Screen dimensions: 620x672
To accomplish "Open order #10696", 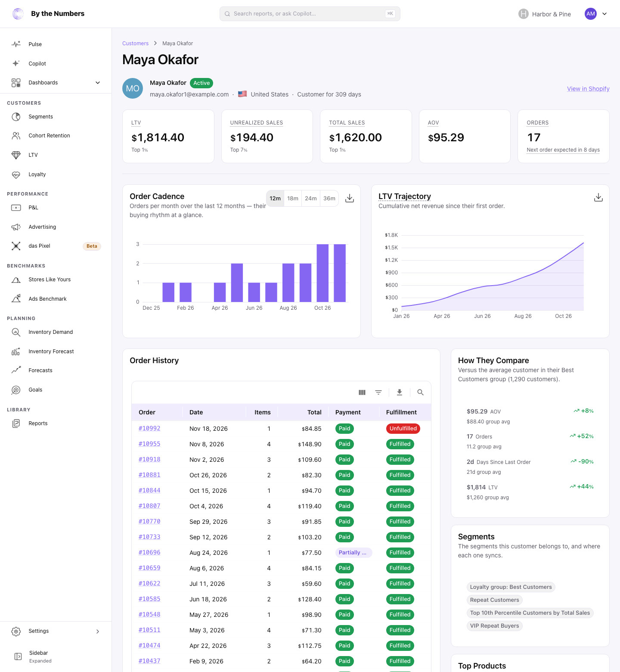I will [149, 553].
